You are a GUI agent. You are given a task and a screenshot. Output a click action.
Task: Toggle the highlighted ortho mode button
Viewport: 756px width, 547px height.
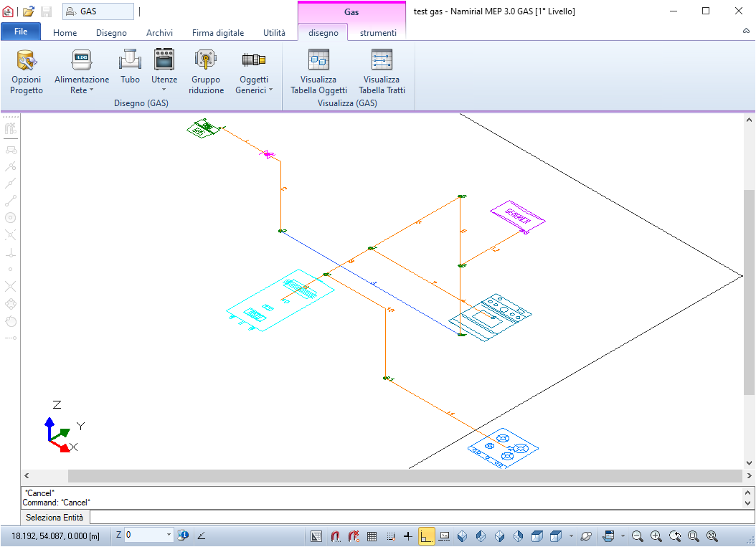(426, 536)
